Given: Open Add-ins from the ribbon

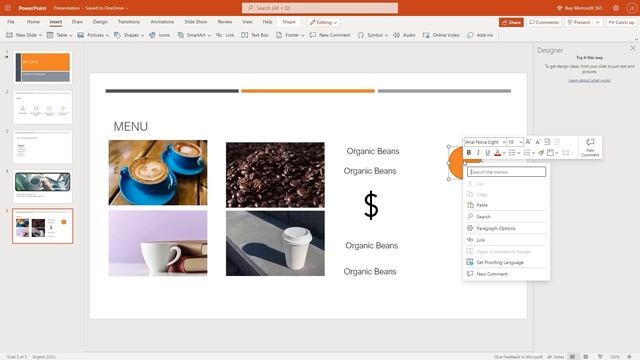Looking at the screenshot, I should (x=480, y=35).
